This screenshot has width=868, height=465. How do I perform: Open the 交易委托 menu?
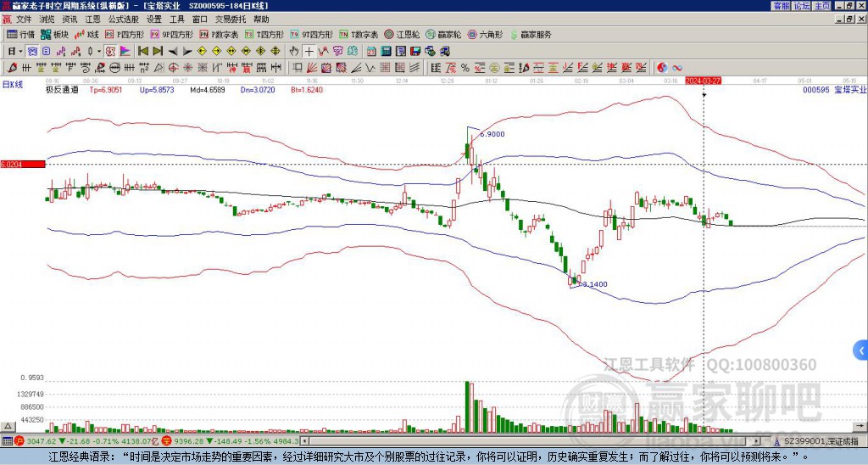coord(231,20)
